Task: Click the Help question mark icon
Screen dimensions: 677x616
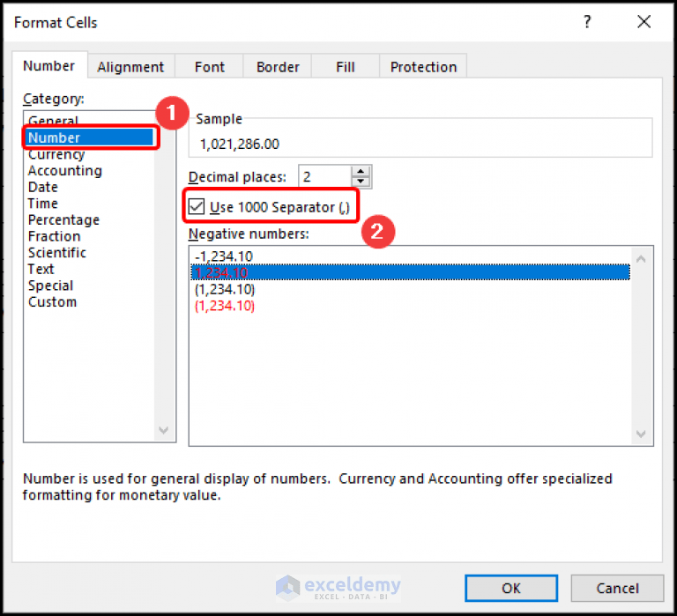Action: (x=587, y=21)
